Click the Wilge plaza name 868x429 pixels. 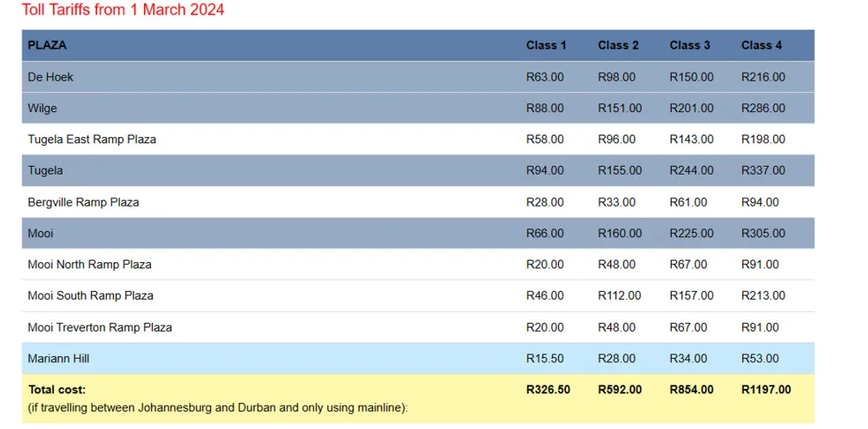[x=42, y=108]
